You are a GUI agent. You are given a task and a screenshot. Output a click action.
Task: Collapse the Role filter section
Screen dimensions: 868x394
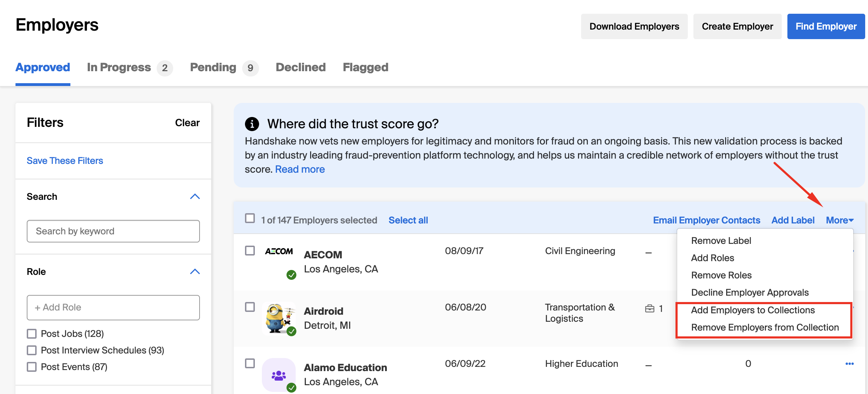(x=195, y=272)
